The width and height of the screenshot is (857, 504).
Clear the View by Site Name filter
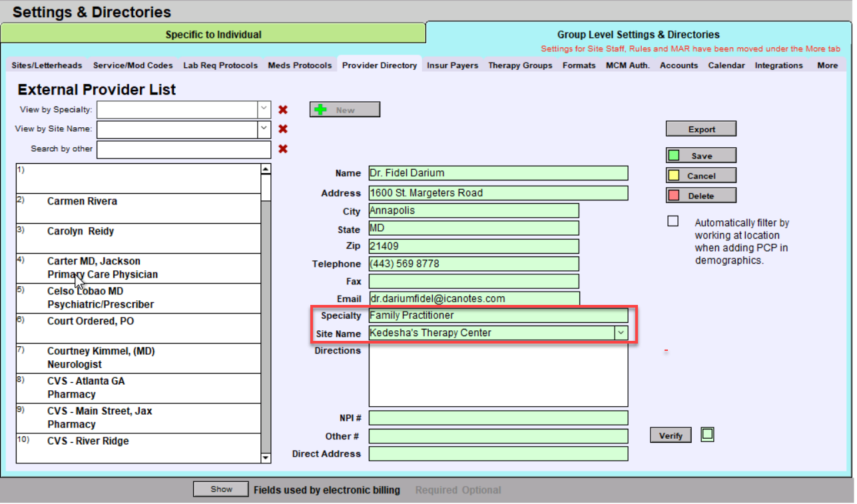(283, 129)
